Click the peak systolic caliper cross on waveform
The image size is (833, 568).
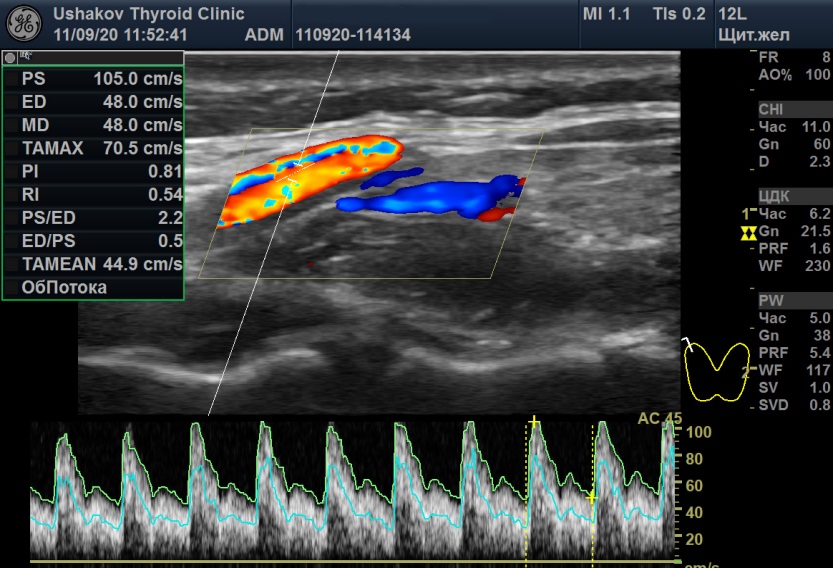[x=534, y=423]
